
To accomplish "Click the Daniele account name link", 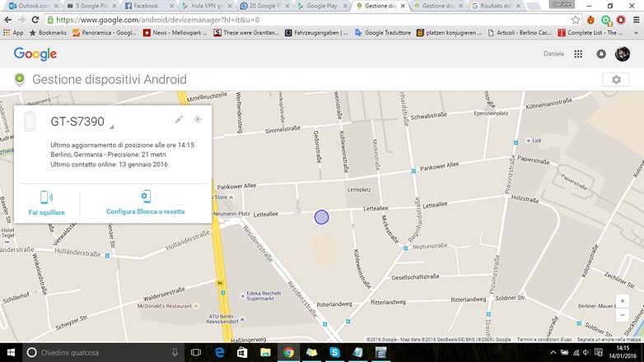I will click(553, 53).
